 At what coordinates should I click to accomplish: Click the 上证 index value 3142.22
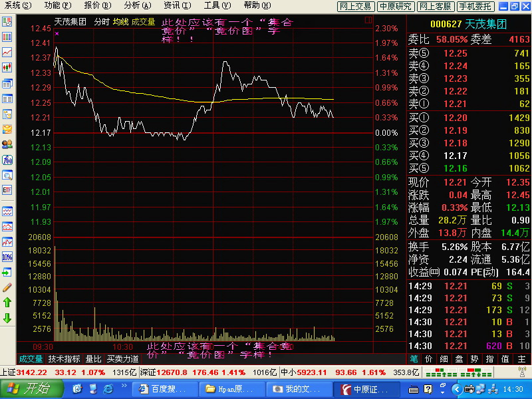tap(32, 372)
